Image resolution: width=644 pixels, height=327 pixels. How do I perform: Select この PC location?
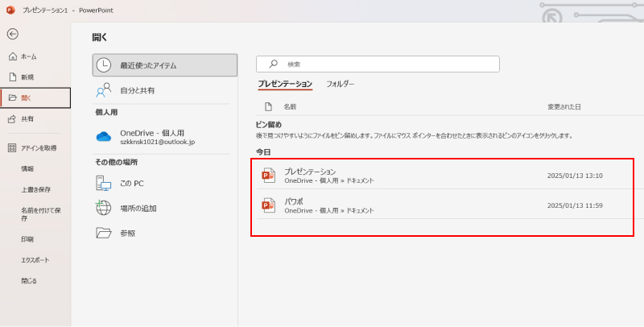[165, 183]
